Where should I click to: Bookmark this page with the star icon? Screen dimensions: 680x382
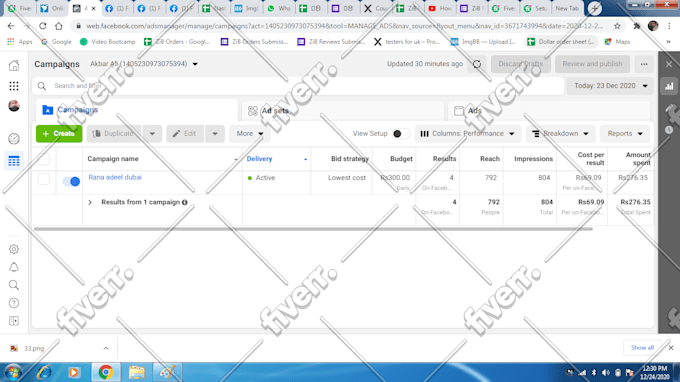(x=617, y=26)
